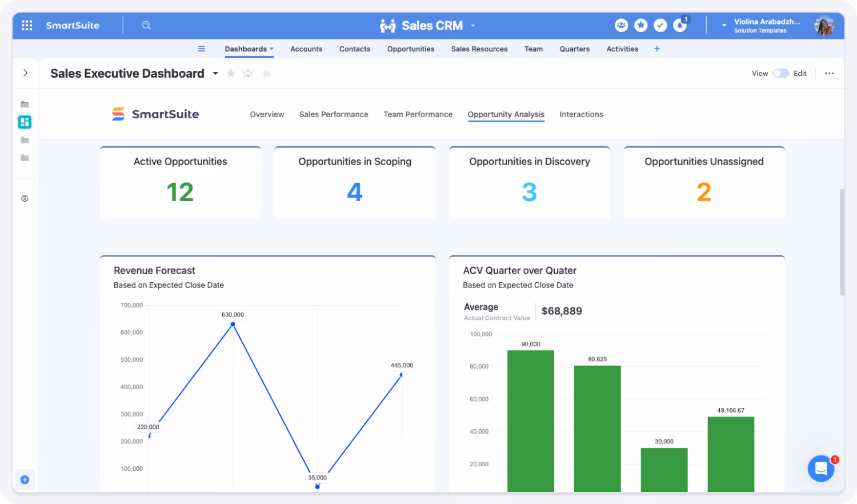Screen dimensions: 857x504
Task: Click the vertical scrollbar thumb
Action: (842, 242)
